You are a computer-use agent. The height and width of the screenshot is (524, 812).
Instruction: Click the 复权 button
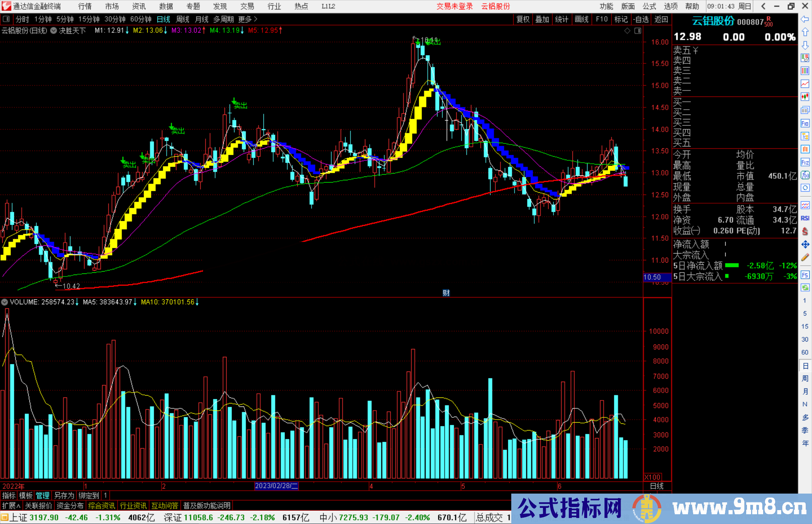(523, 19)
